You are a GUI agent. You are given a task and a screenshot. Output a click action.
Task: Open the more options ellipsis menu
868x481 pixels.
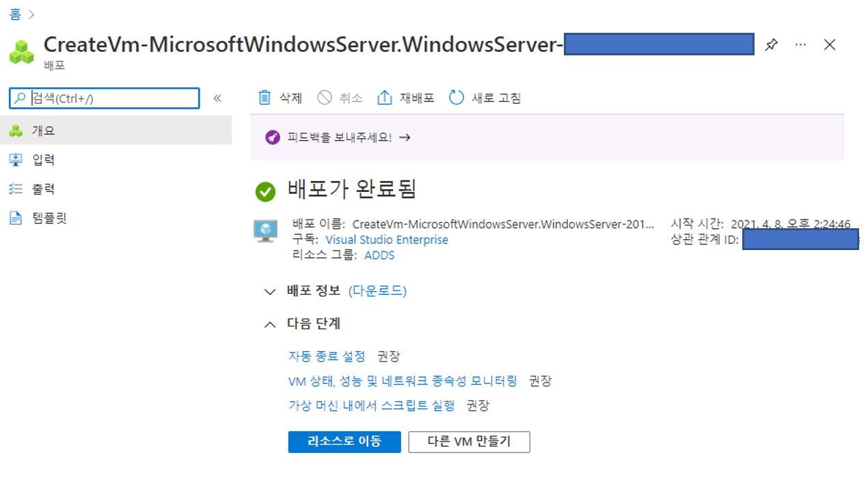pos(800,45)
